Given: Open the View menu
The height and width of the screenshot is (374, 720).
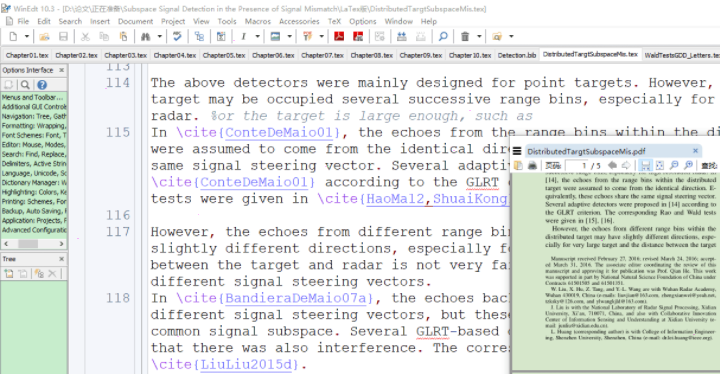Looking at the screenshot, I should tap(201, 21).
